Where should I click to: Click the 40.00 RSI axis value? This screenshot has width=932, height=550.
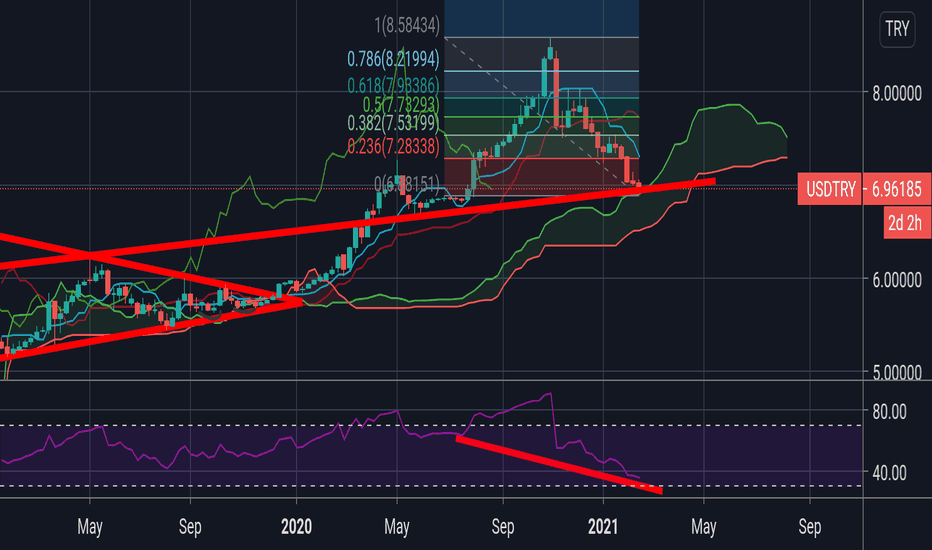889,473
